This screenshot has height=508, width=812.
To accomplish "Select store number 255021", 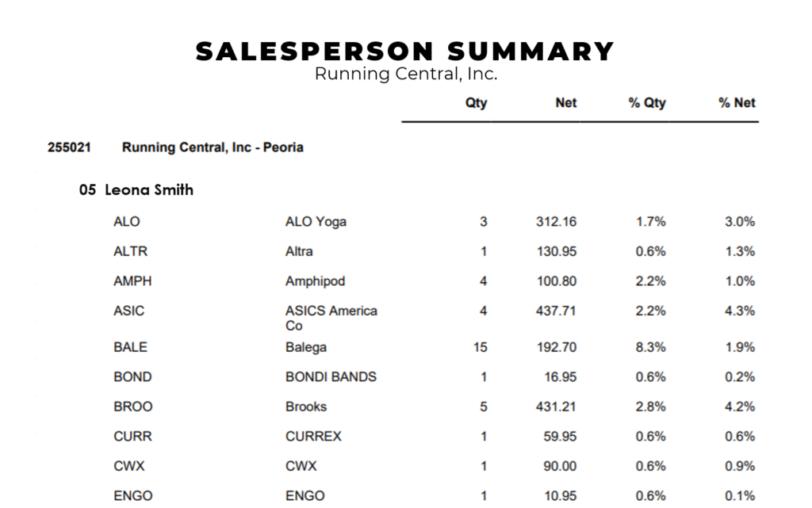I will pyautogui.click(x=69, y=147).
